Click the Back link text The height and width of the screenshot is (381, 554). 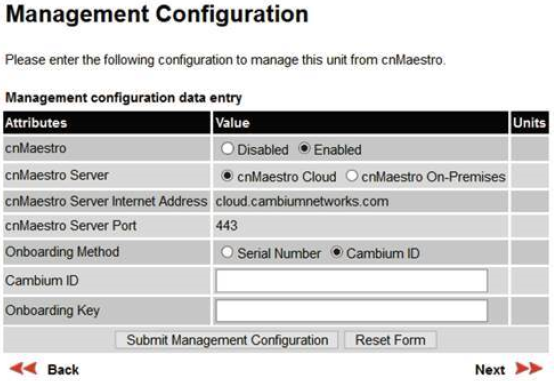[63, 370]
